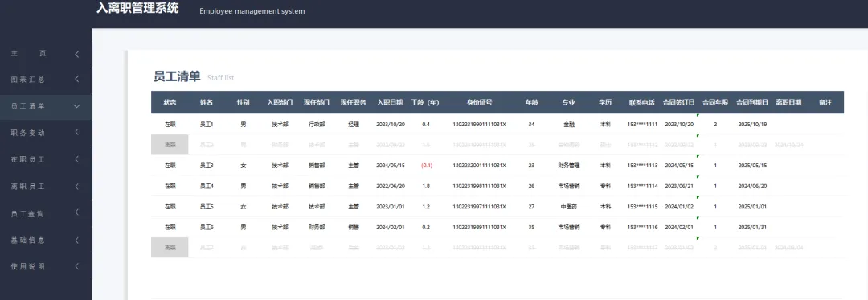
Task: Select the 合同签订日 column header
Action: (x=679, y=102)
